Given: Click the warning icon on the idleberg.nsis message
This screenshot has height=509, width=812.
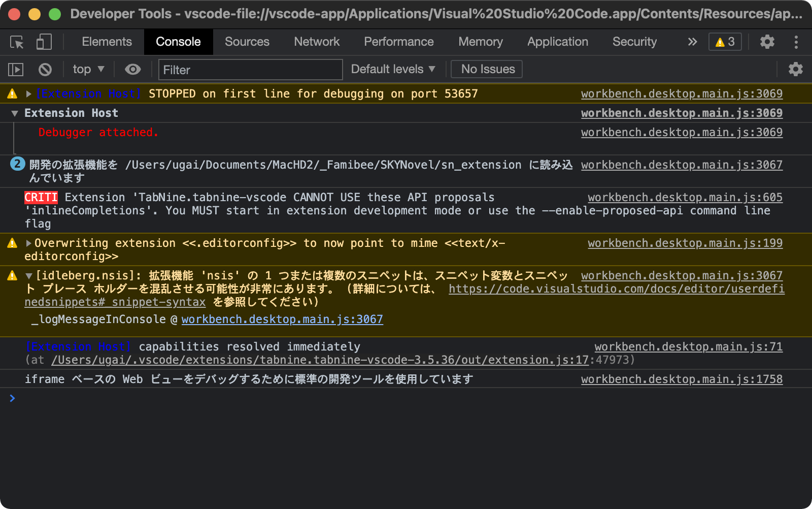Looking at the screenshot, I should click(x=12, y=276).
